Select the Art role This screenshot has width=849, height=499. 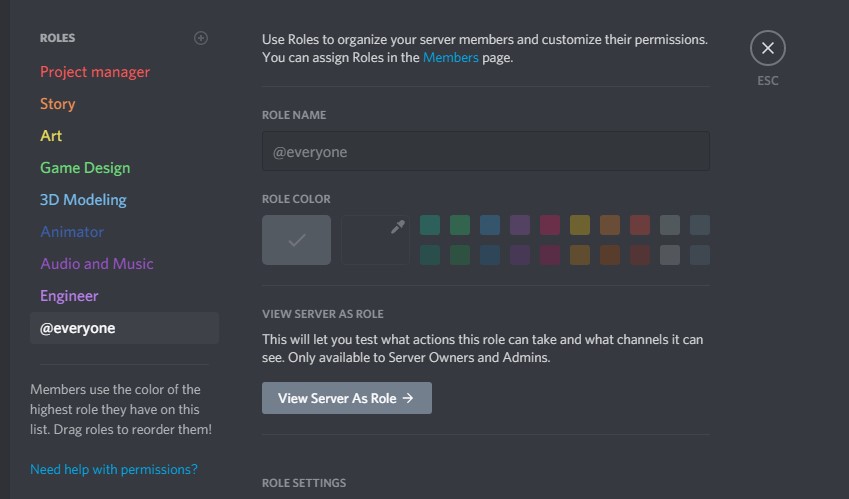click(x=51, y=136)
